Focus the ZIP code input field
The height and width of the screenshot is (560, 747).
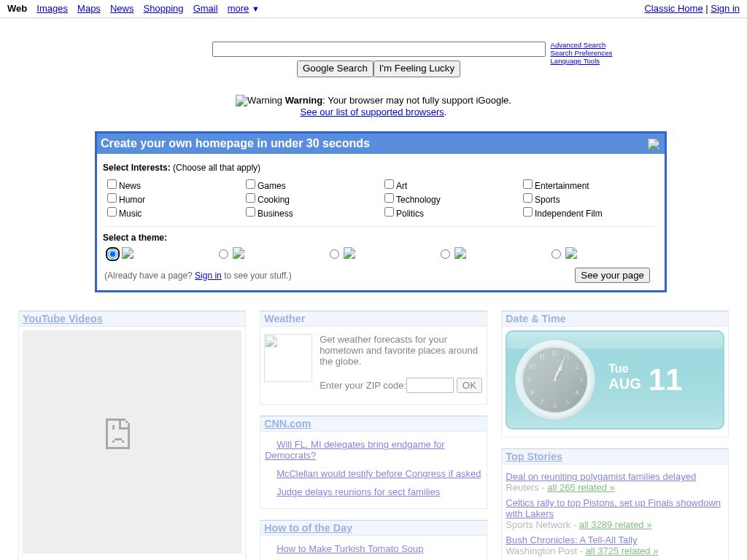pyautogui.click(x=430, y=385)
